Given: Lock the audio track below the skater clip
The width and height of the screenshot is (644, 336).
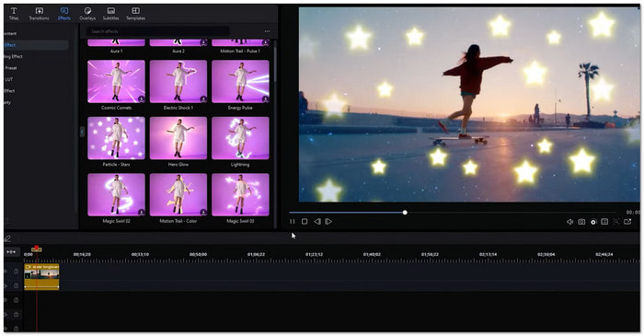Looking at the screenshot, I should [16, 285].
